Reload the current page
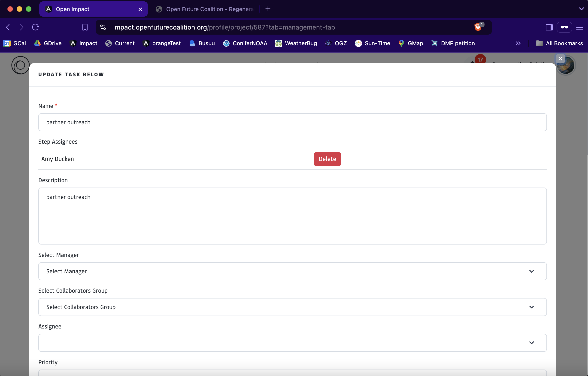This screenshot has width=588, height=376. pos(35,27)
